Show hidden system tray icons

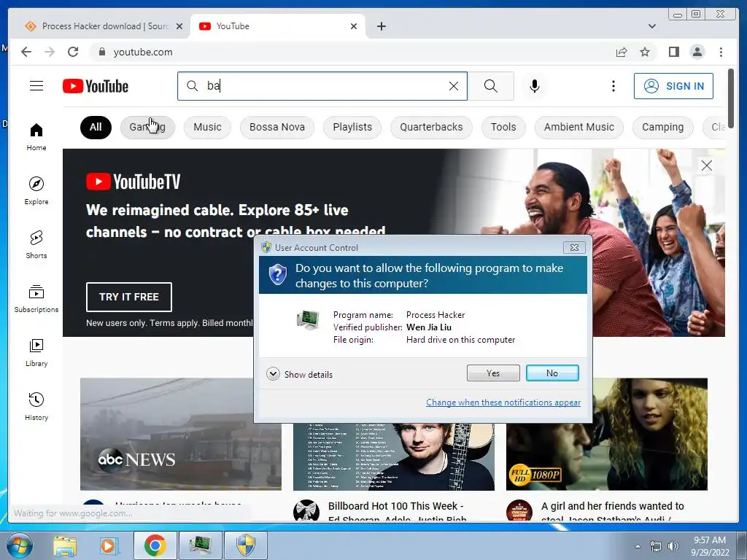pos(638,546)
